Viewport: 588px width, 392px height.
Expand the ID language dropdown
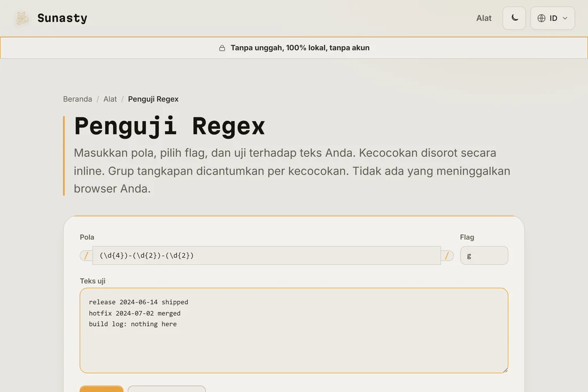(x=552, y=18)
